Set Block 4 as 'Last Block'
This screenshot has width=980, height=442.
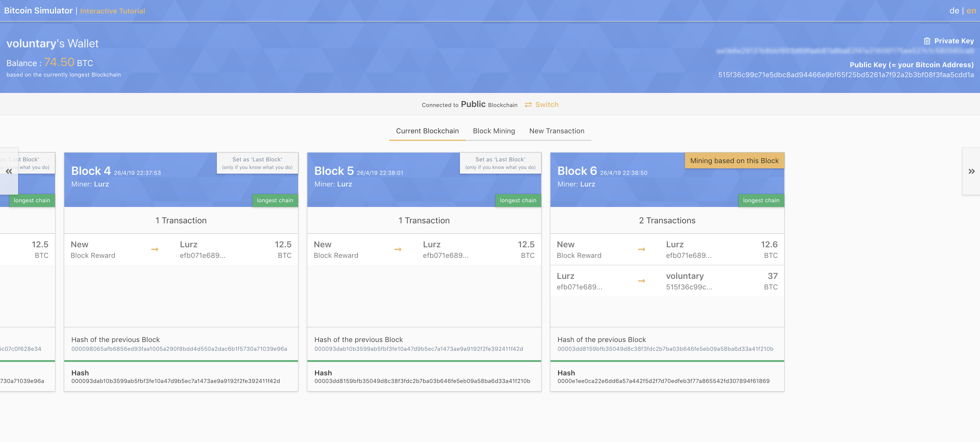coord(257,163)
